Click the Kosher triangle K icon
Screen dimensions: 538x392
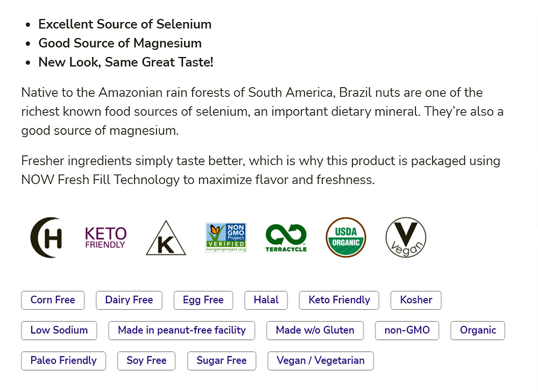point(166,238)
